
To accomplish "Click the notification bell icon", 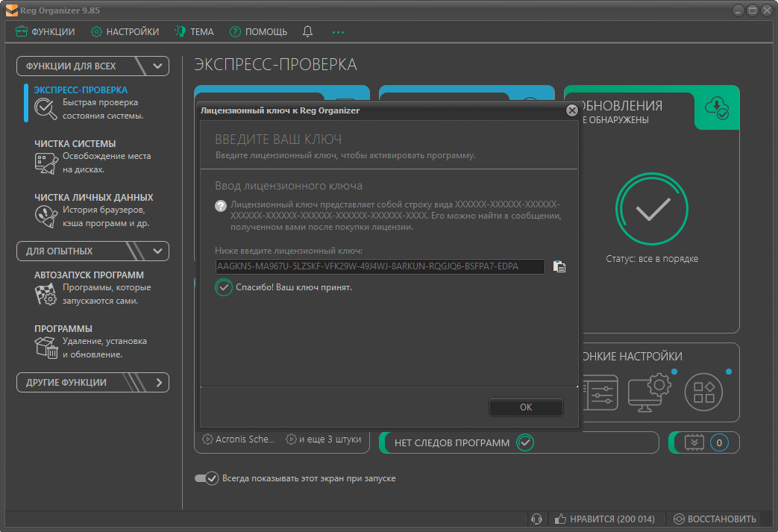I will [308, 31].
